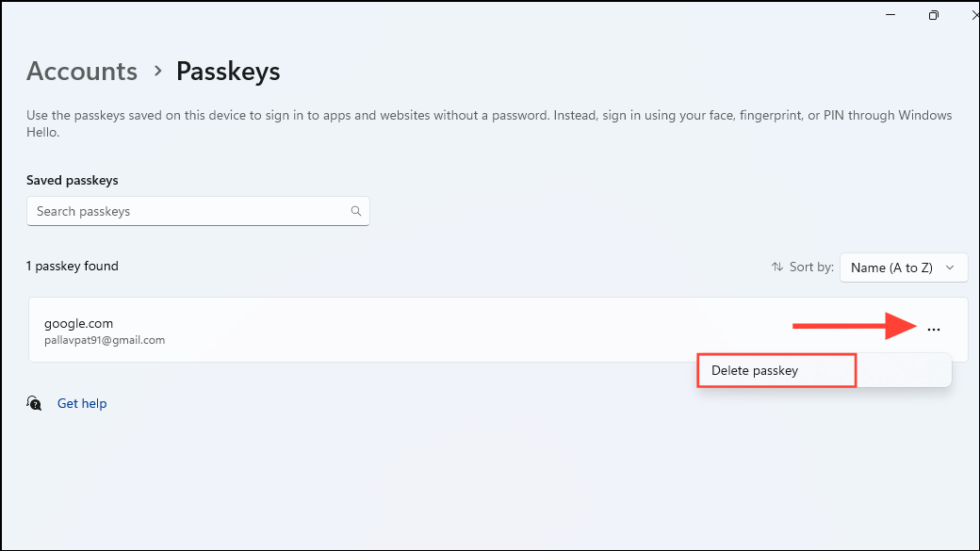
Task: Navigate to Accounts via breadcrumb
Action: (82, 71)
